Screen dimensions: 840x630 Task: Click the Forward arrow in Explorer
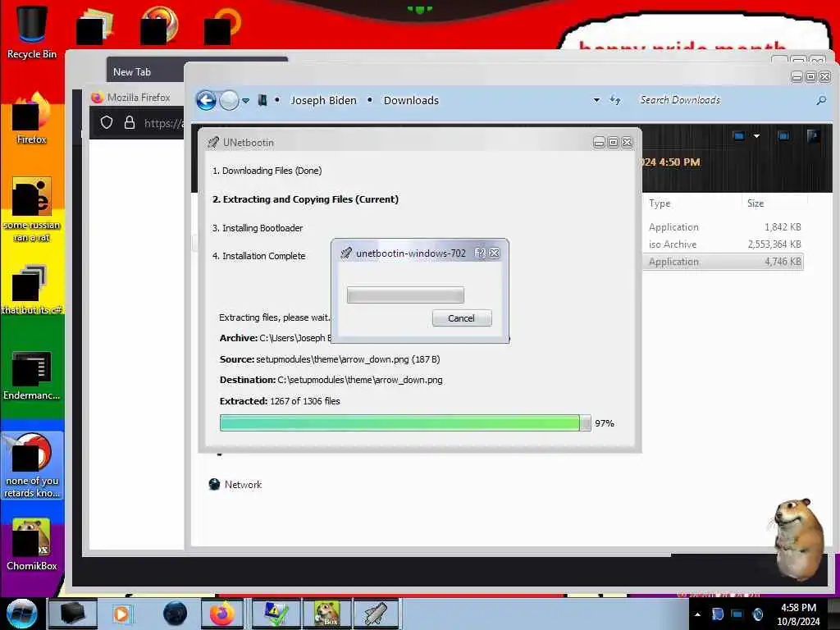pyautogui.click(x=230, y=100)
